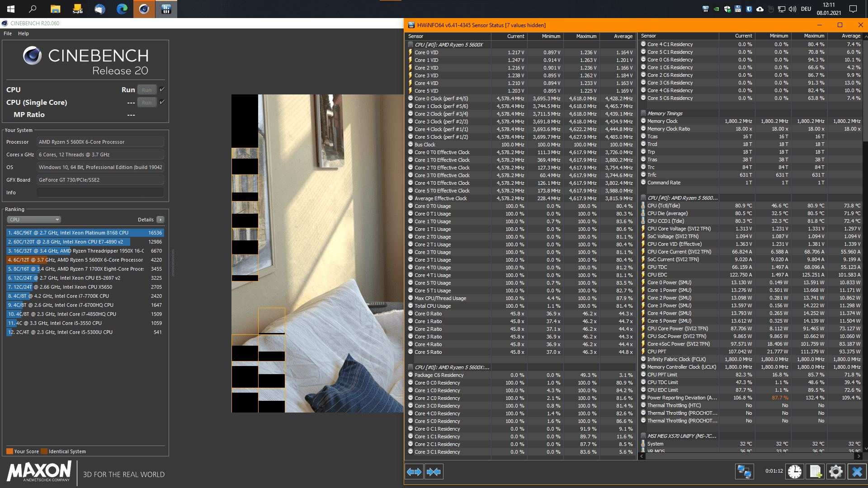Open HWiNFO tray icon in system tray
This screenshot has height=488, width=868.
(706, 9)
